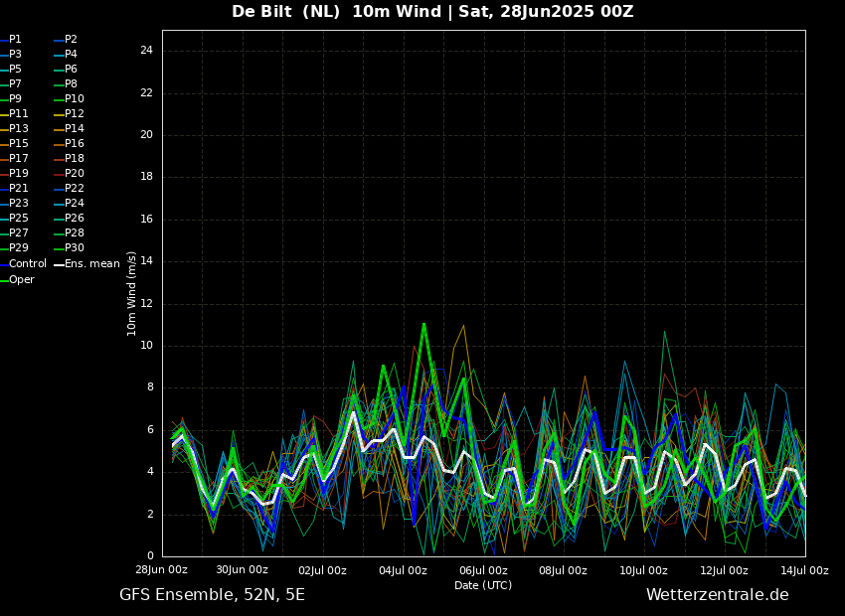Click the Oper legend entry
This screenshot has height=616, width=845.
(21, 280)
